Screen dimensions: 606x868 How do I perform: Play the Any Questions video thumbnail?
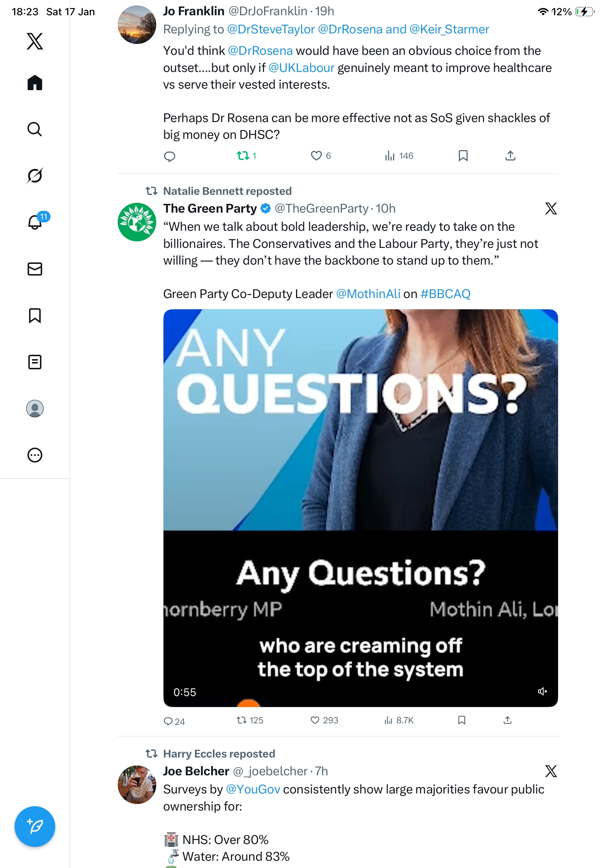tap(360, 491)
